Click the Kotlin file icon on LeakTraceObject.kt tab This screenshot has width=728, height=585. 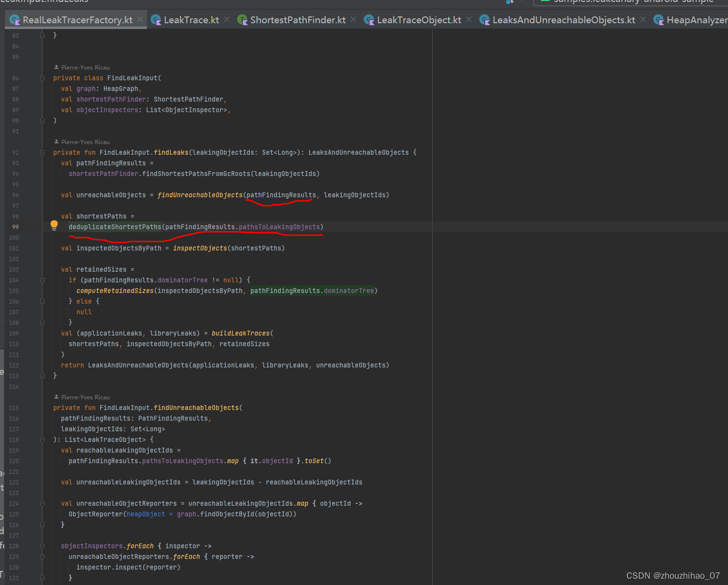pyautogui.click(x=369, y=20)
